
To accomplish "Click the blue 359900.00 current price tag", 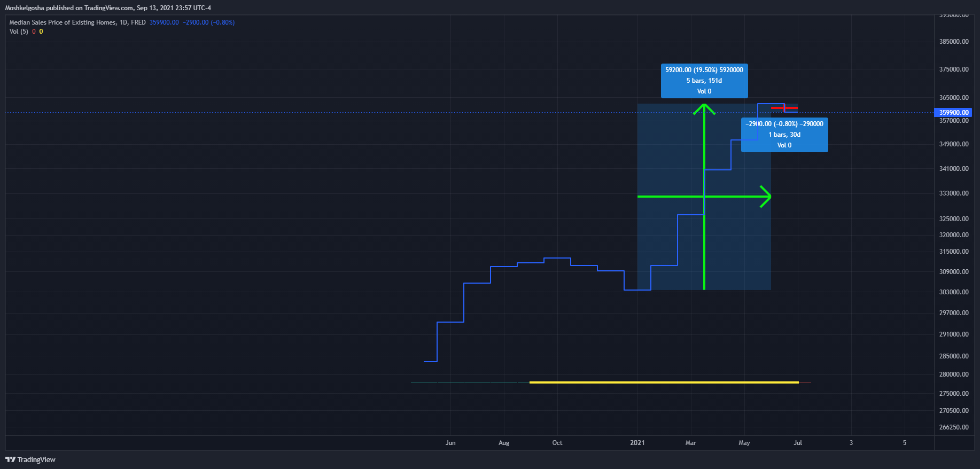I will pos(954,112).
